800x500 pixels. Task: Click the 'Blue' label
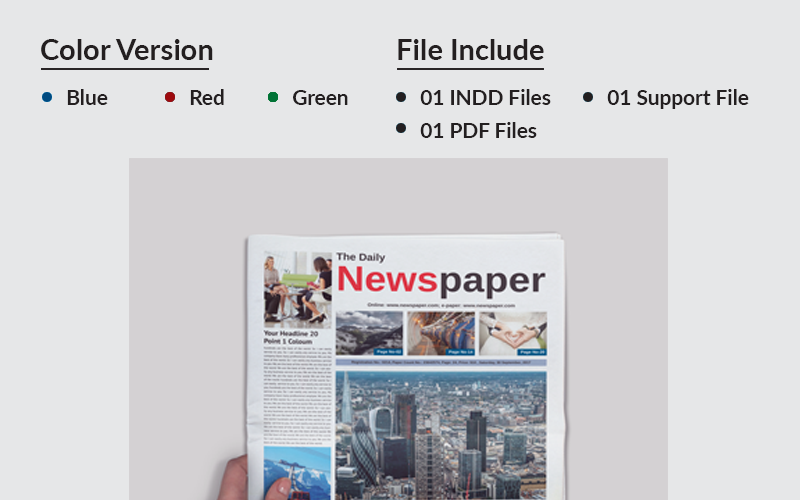click(87, 97)
